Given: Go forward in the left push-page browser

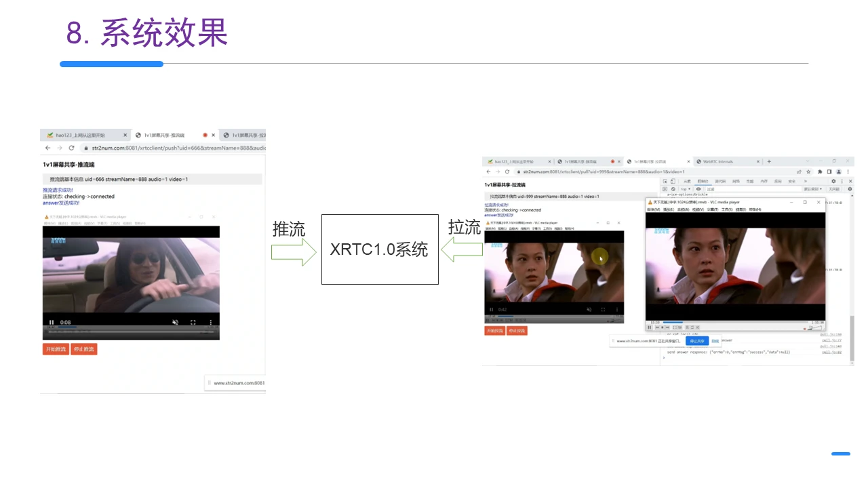Looking at the screenshot, I should click(59, 148).
